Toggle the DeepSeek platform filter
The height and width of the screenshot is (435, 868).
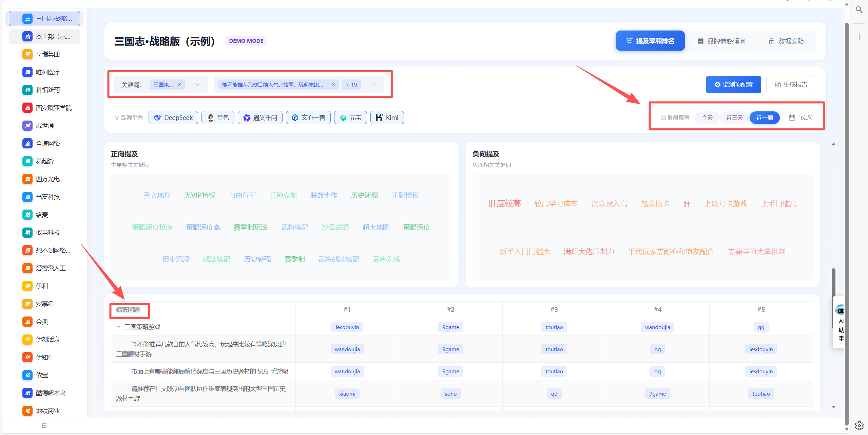pyautogui.click(x=173, y=117)
